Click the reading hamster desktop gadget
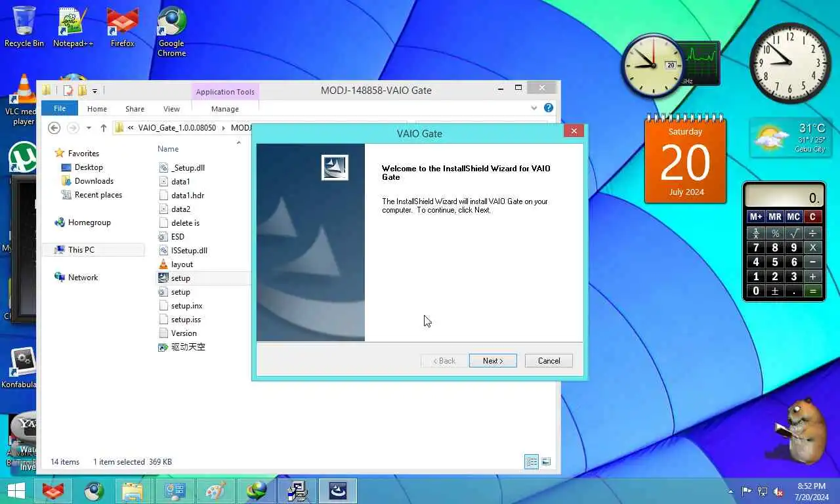This screenshot has width=840, height=504. click(x=799, y=432)
